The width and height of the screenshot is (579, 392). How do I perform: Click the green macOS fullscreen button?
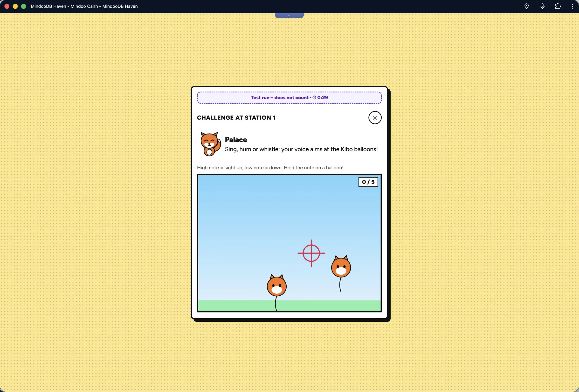(x=24, y=6)
